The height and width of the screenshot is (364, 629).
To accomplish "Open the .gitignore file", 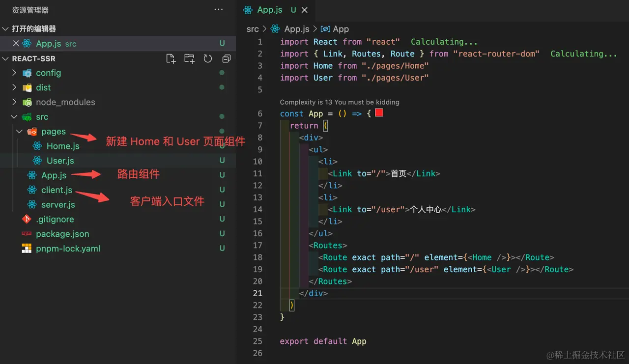I will (x=55, y=219).
